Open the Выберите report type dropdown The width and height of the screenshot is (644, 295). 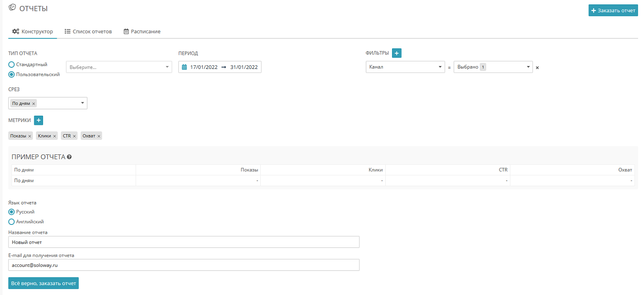(119, 67)
